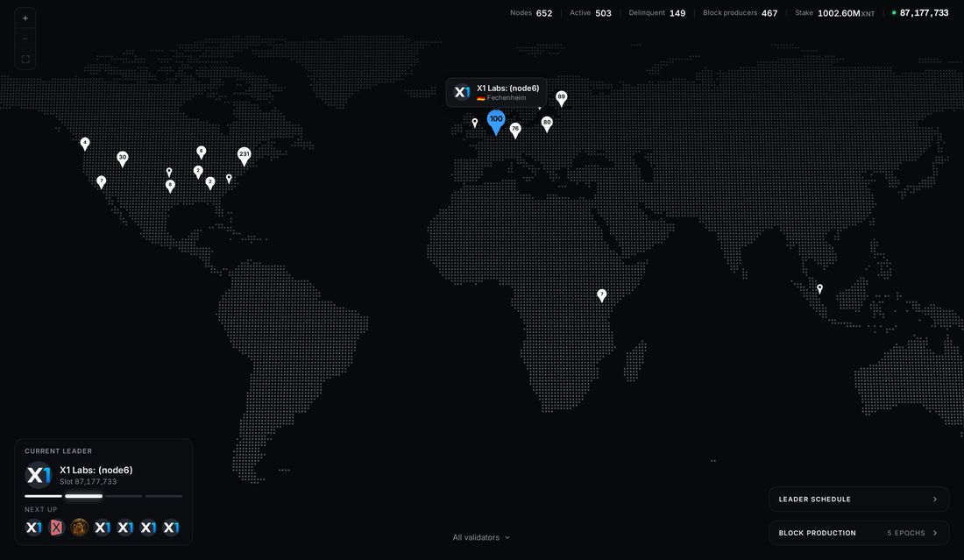Click the Active 503 stat

[590, 13]
